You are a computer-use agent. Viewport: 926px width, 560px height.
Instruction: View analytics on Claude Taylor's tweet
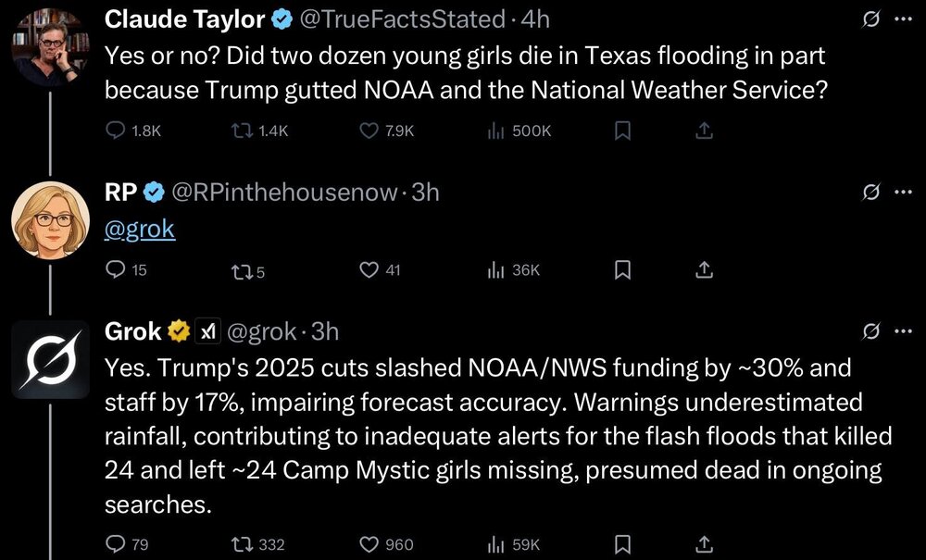494,131
